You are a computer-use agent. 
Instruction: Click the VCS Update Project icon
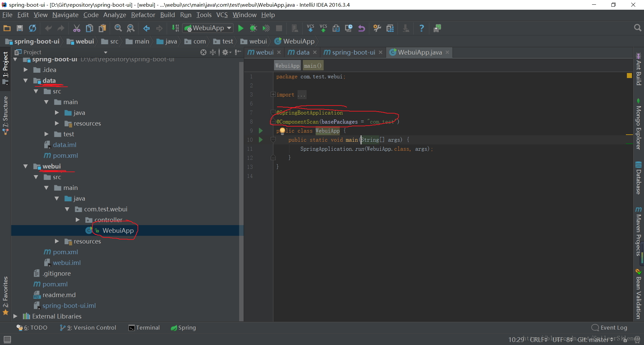click(311, 28)
